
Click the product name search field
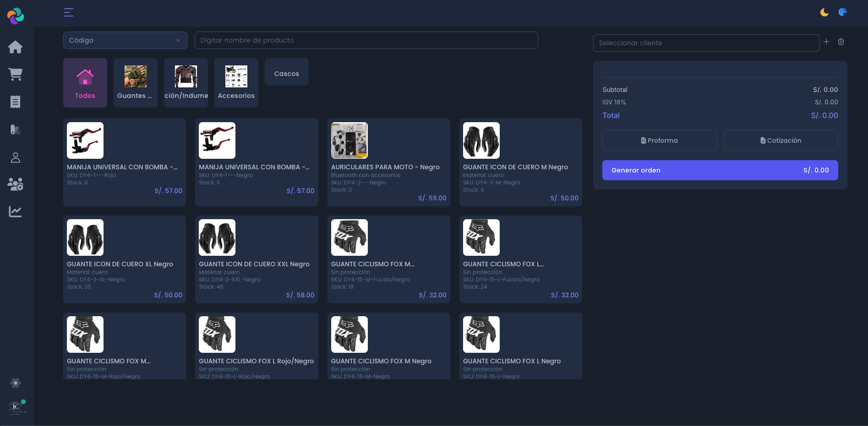366,40
